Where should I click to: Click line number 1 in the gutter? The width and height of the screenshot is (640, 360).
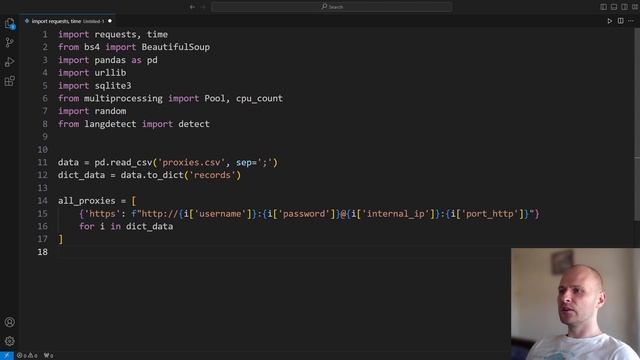pyautogui.click(x=45, y=34)
